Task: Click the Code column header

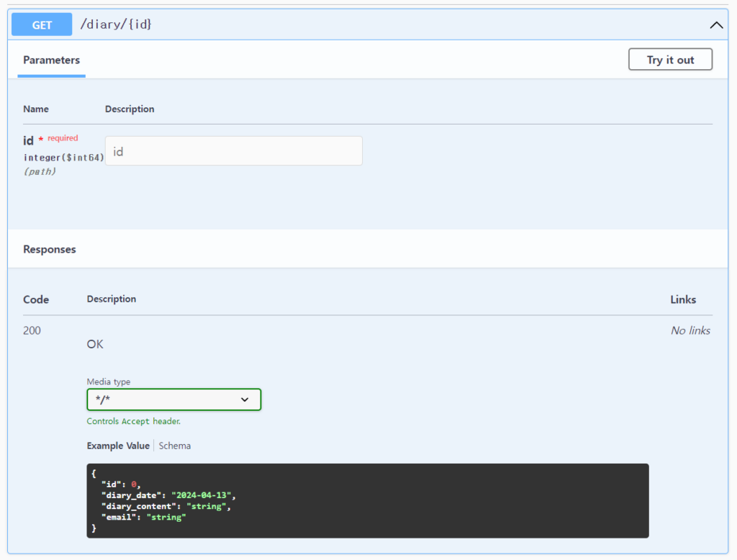Action: (36, 299)
